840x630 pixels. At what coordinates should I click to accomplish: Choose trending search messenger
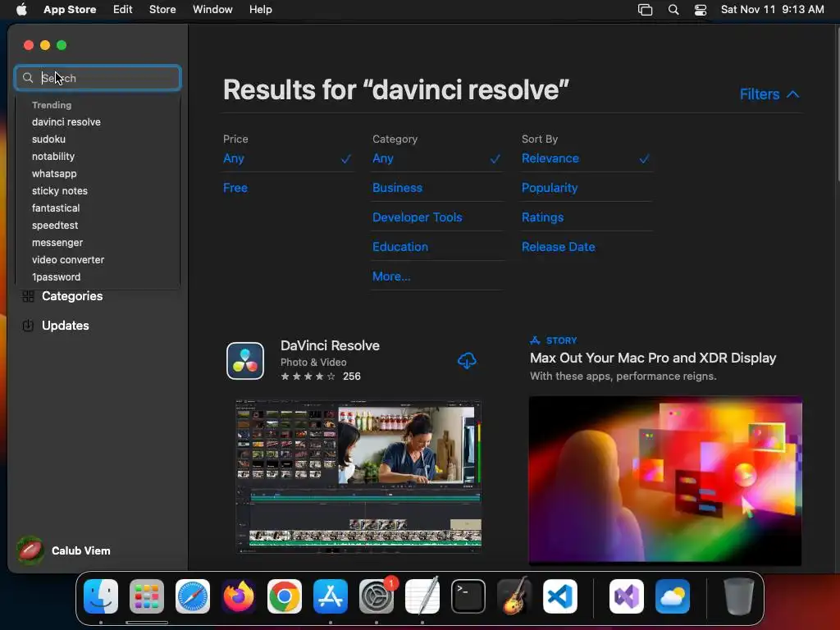click(x=57, y=243)
